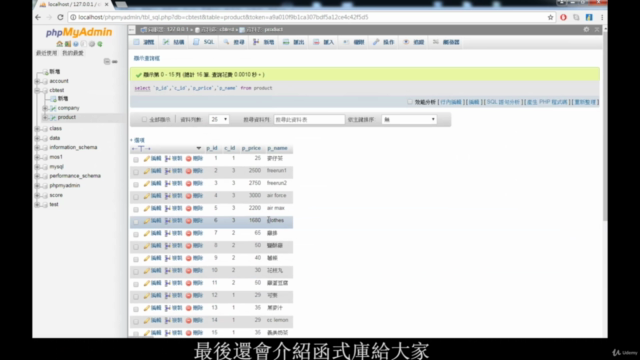Viewport: 640px width, 360px height.
Task: Click the company table icon in tree
Action: pyautogui.click(x=53, y=108)
